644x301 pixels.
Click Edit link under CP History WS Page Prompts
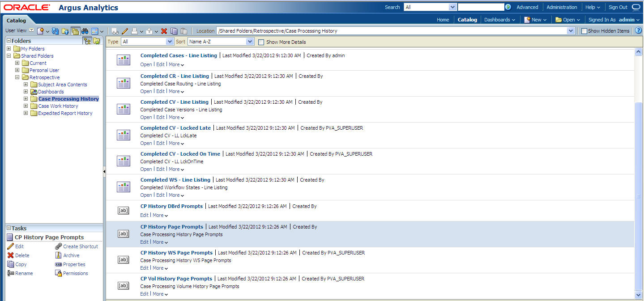(144, 268)
